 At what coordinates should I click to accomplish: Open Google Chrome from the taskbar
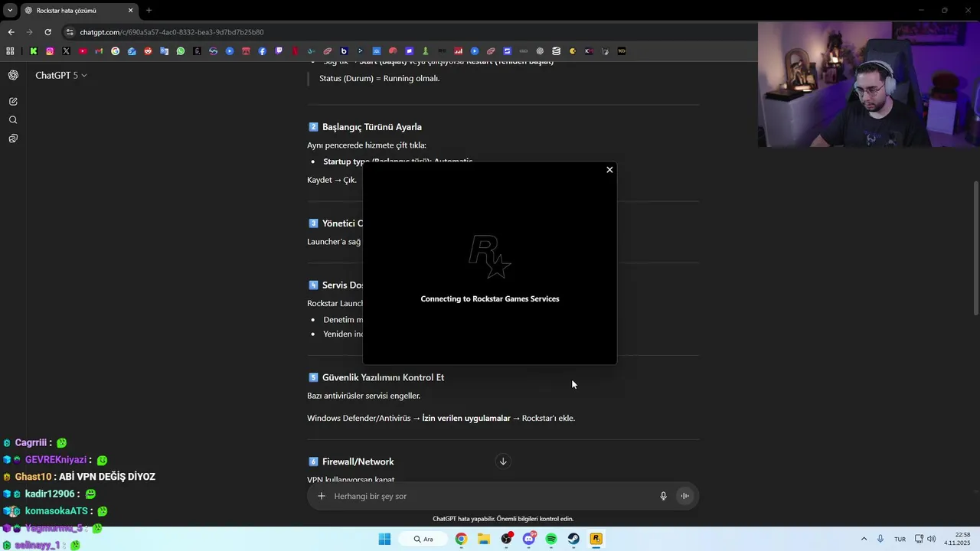pos(461,539)
